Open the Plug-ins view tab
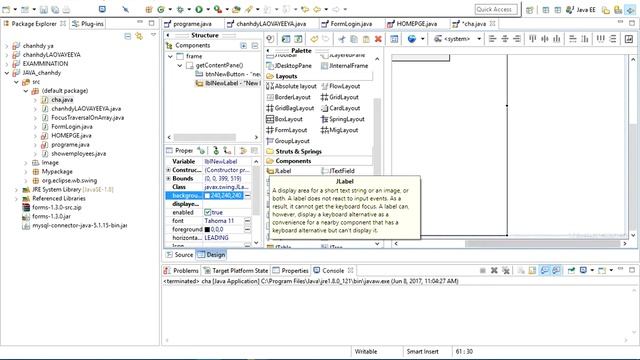640x360 pixels. point(88,24)
